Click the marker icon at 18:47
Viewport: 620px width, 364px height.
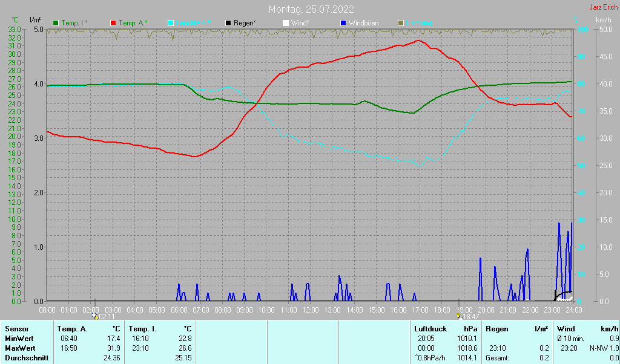tap(459, 316)
